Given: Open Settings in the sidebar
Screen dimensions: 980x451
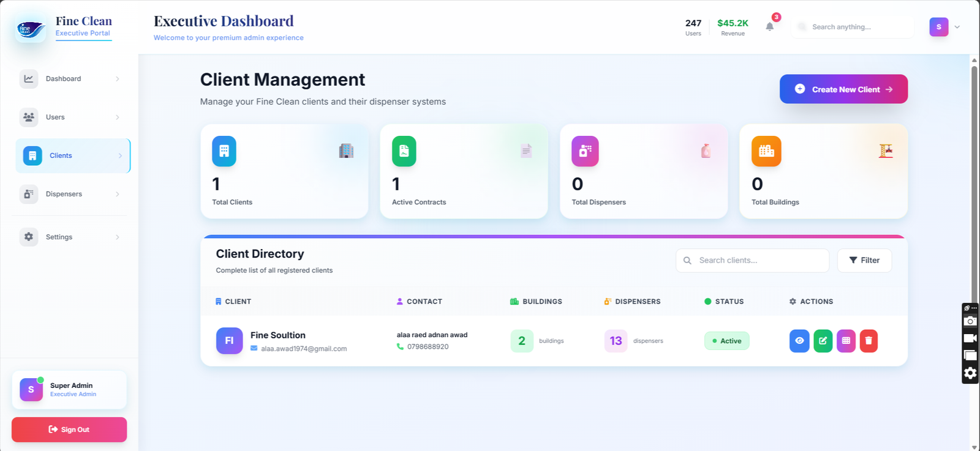Looking at the screenshot, I should coord(72,237).
